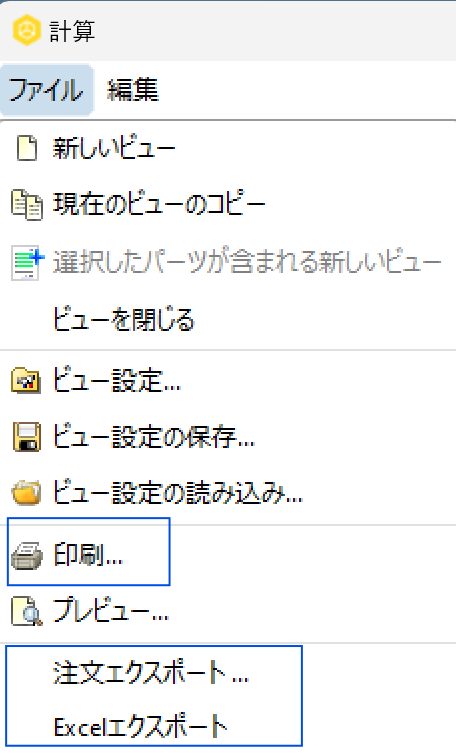Viewport: 456px width, 756px height.
Task: Open the ファイル menu
Action: [x=46, y=90]
